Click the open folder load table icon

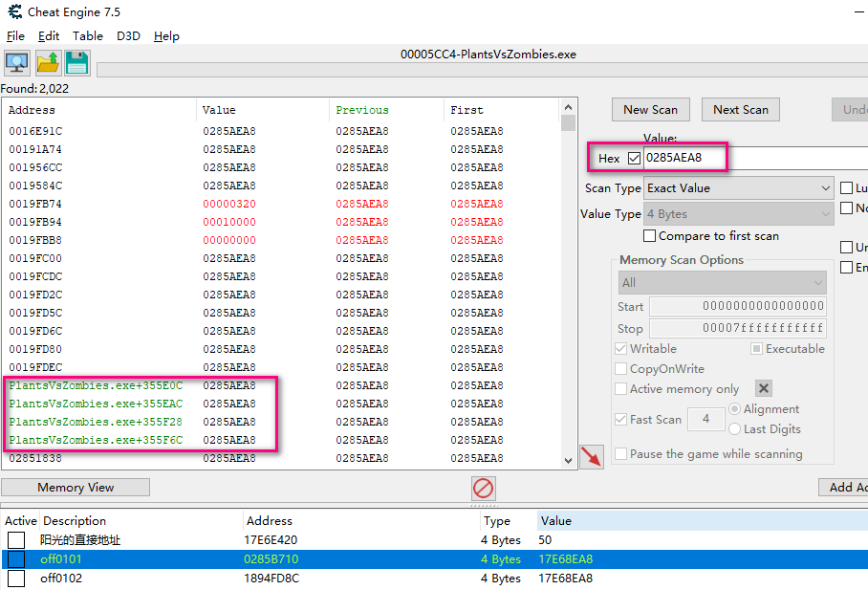coord(48,63)
